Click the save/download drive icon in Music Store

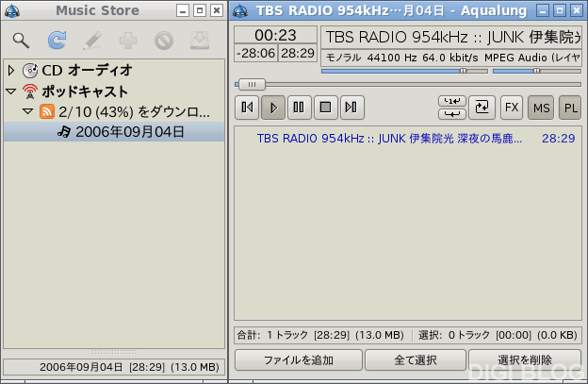pos(200,41)
